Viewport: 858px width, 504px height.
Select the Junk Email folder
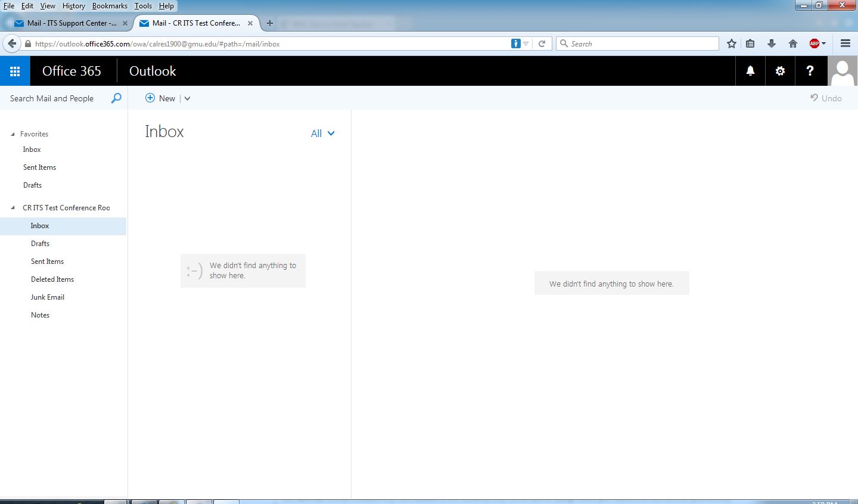[x=48, y=297]
